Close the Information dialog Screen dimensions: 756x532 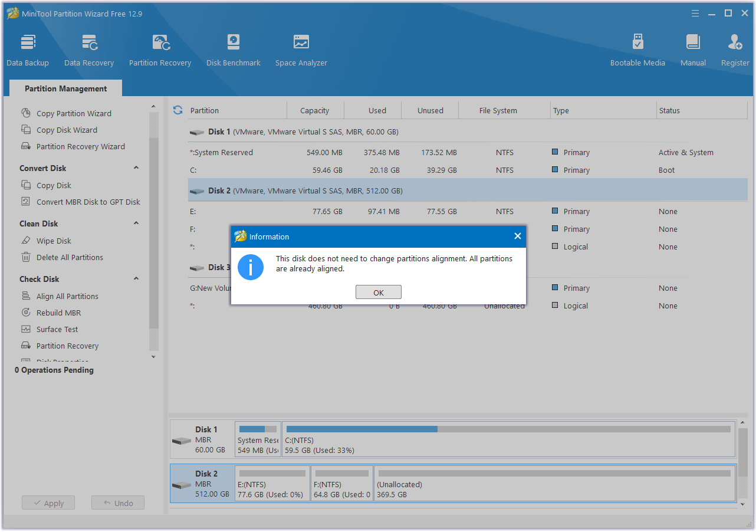(x=517, y=237)
